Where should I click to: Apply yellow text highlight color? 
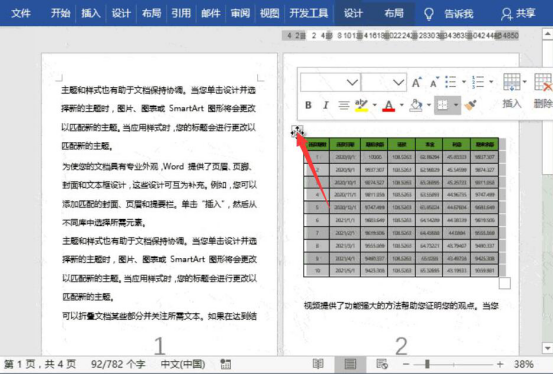[x=361, y=105]
